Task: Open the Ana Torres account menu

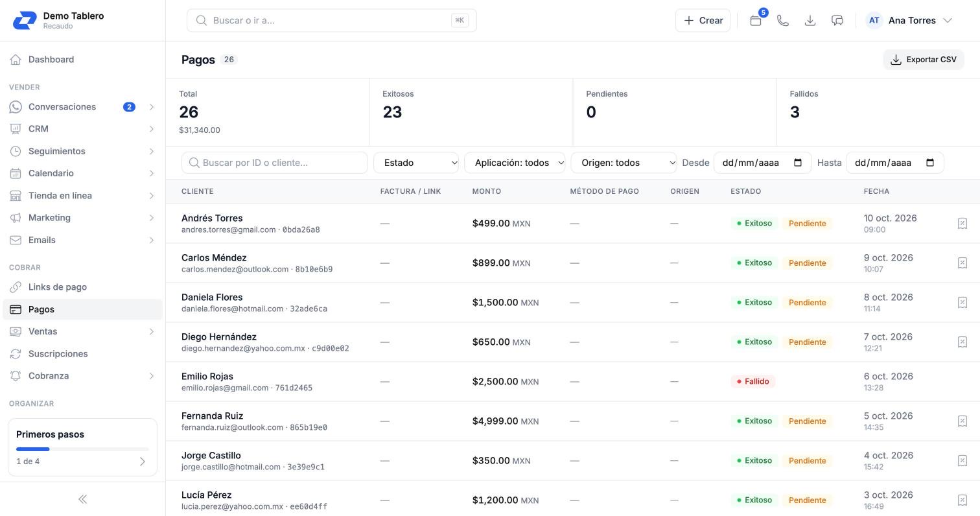Action: 909,20
